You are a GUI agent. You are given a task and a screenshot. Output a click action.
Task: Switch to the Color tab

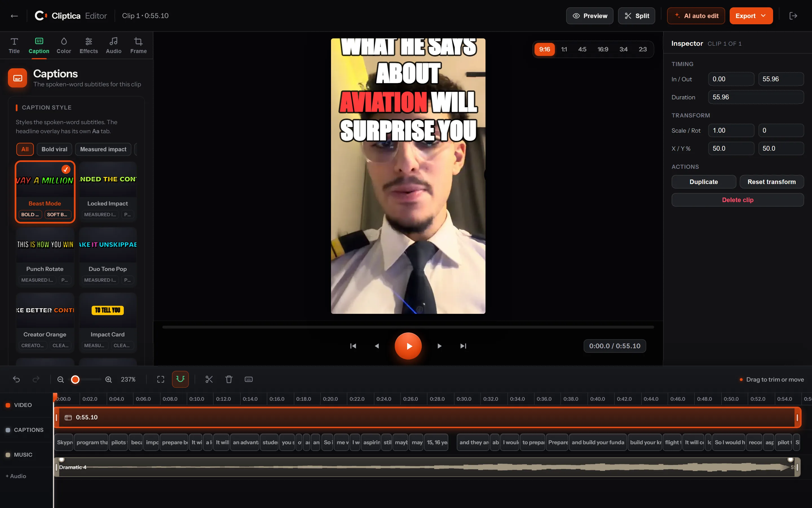click(64, 46)
